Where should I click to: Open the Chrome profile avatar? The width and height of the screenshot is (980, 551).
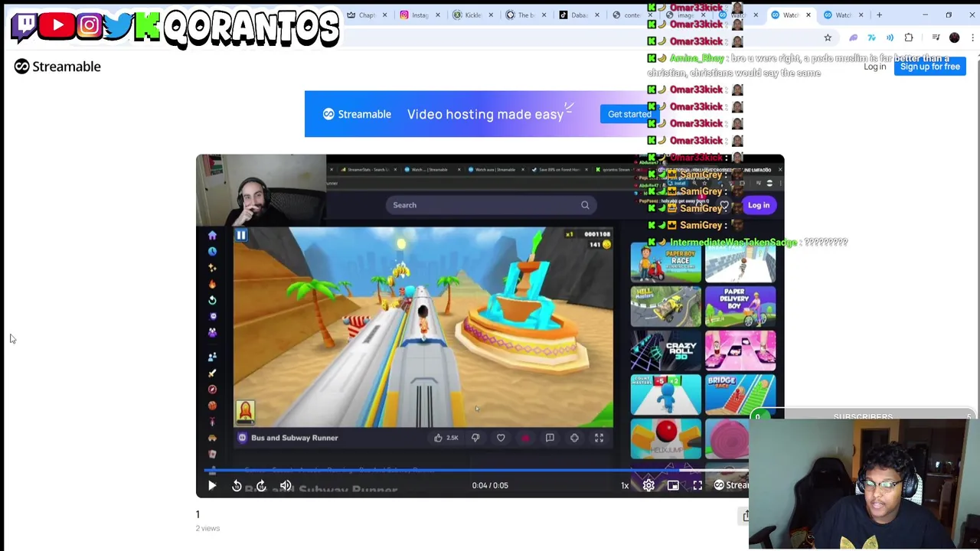(x=954, y=37)
